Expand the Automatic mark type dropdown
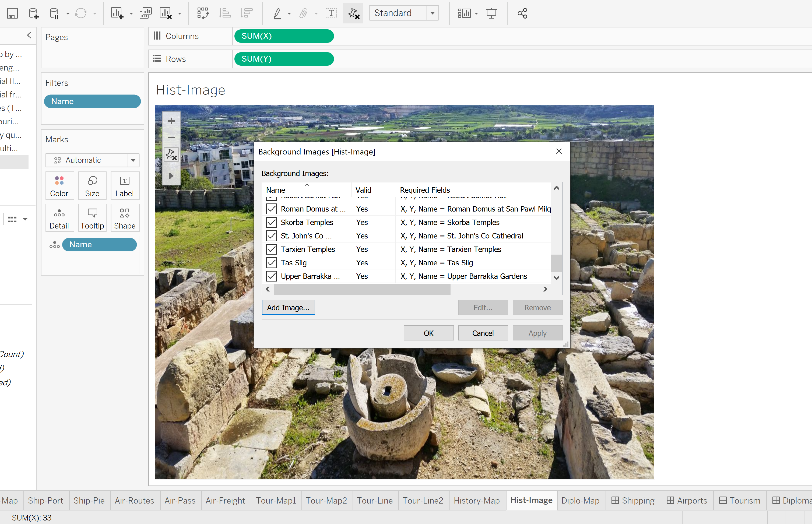 tap(133, 160)
